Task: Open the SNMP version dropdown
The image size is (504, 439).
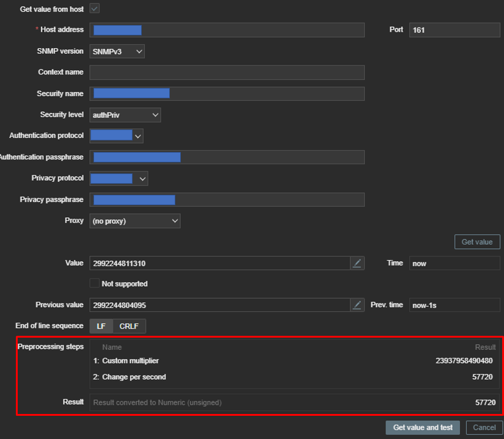Action: 117,51
